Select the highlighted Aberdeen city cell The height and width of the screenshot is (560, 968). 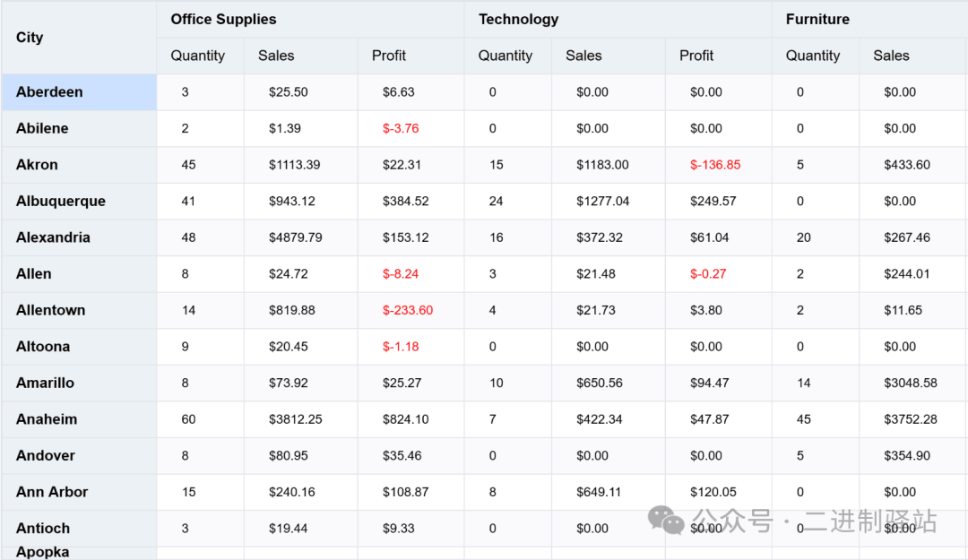[x=49, y=92]
